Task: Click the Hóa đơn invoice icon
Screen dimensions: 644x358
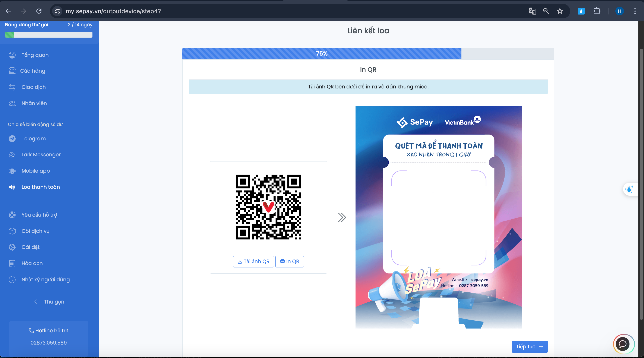Action: 12,263
